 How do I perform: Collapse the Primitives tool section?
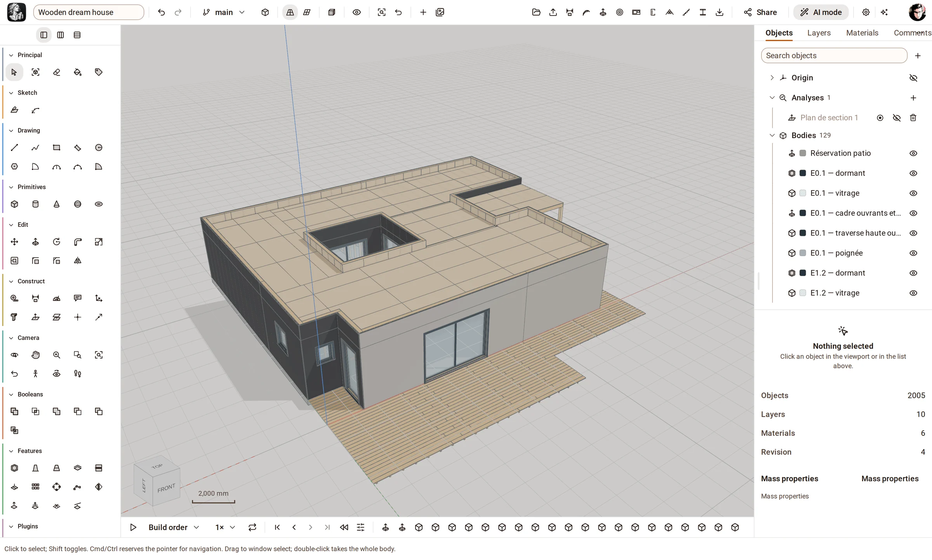click(x=11, y=187)
